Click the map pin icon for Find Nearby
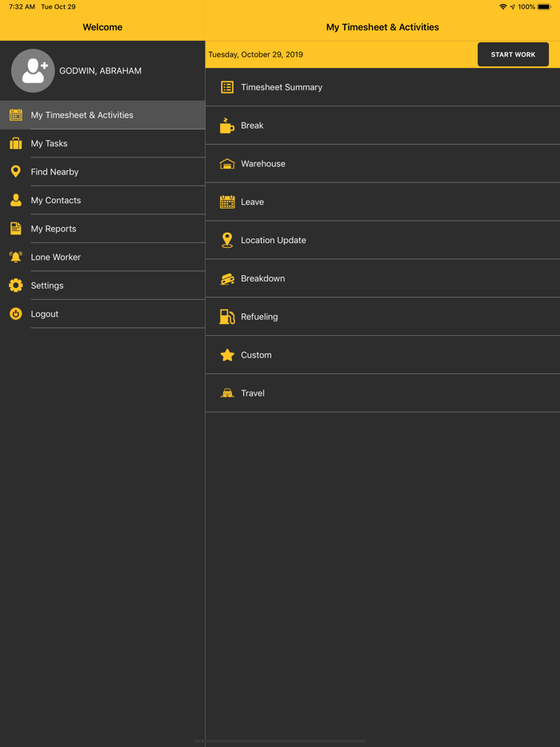Screen dimensions: 560x747 pyautogui.click(x=16, y=171)
